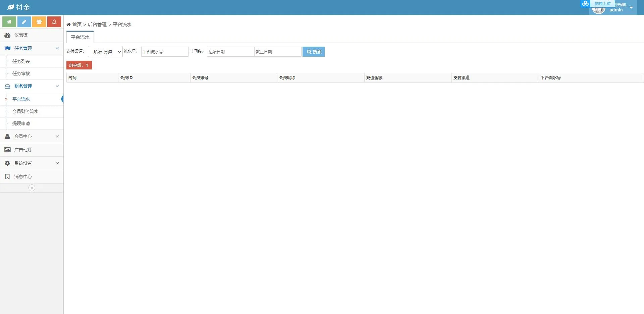Image resolution: width=644 pixels, height=314 pixels.
Task: Open the admin user dropdown arrow
Action: point(631,7)
